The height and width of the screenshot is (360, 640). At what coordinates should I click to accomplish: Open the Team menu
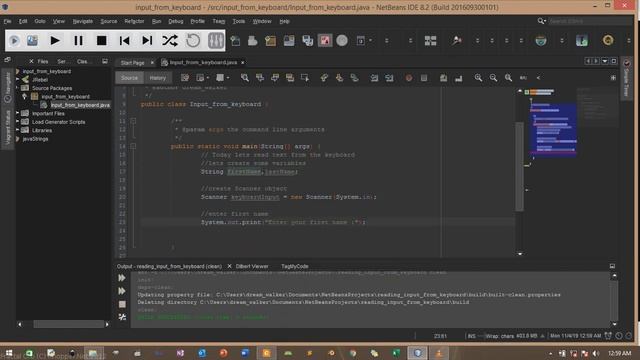[x=218, y=21]
